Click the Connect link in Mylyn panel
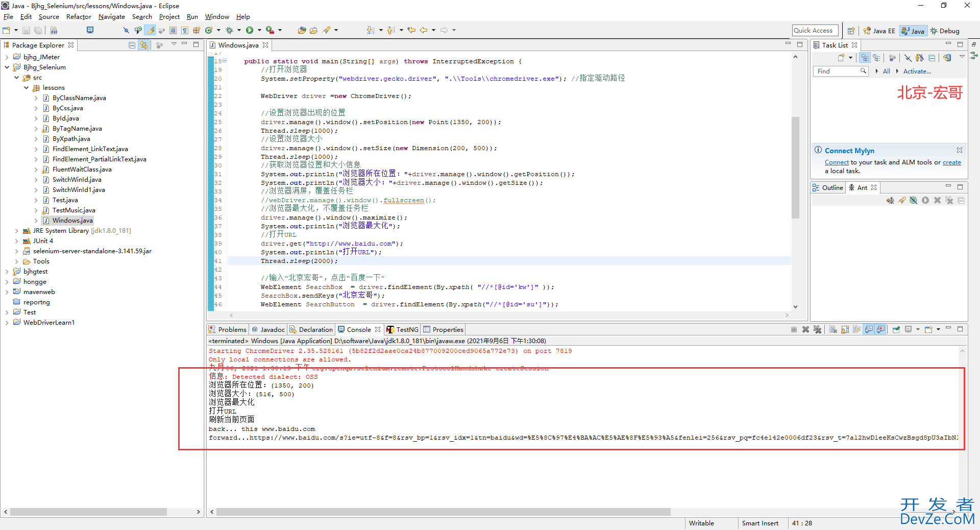980x530 pixels. pos(837,162)
